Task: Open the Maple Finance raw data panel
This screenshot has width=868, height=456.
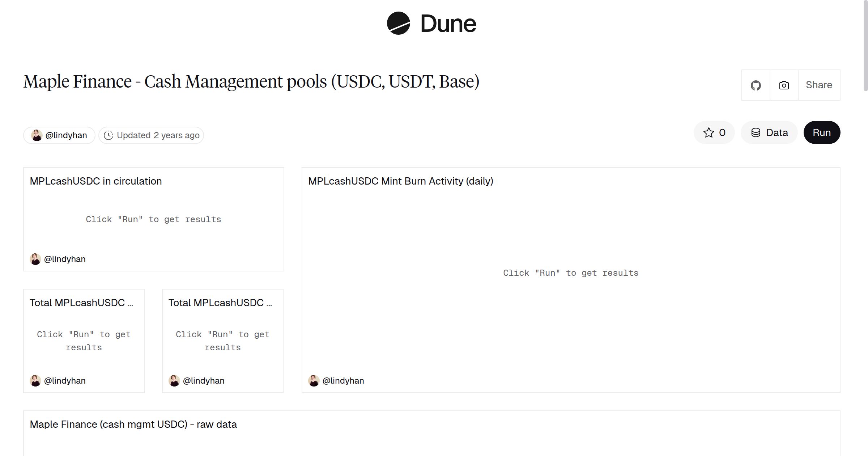Action: (134, 424)
